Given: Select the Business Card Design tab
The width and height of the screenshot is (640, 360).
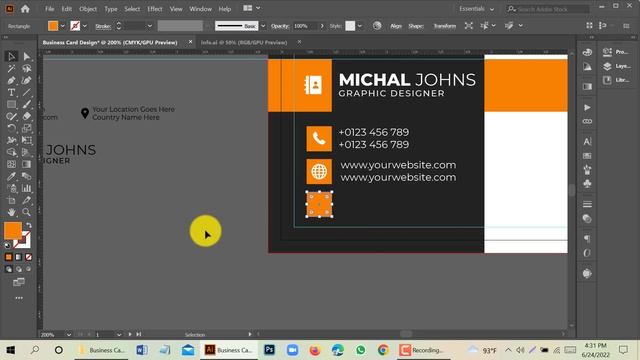Looking at the screenshot, I should click(x=110, y=42).
